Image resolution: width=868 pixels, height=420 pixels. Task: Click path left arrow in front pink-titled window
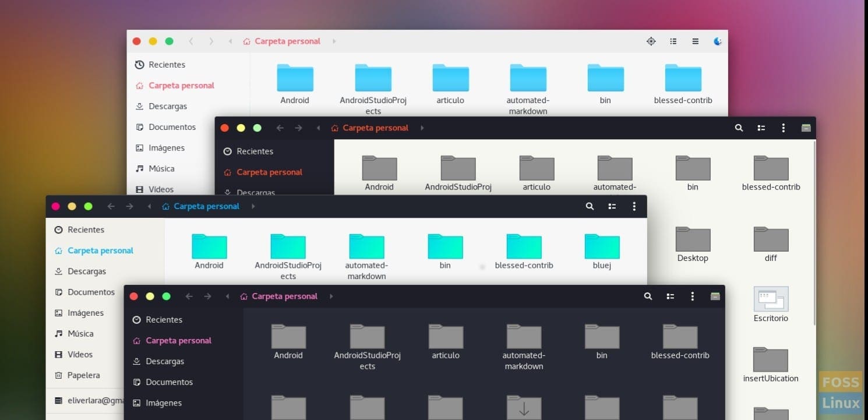[227, 296]
